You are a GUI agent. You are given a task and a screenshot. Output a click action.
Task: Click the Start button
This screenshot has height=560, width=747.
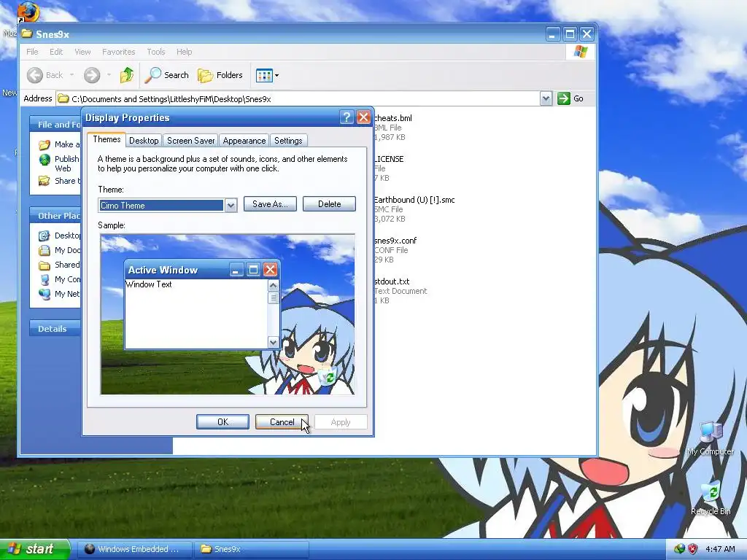coord(35,549)
